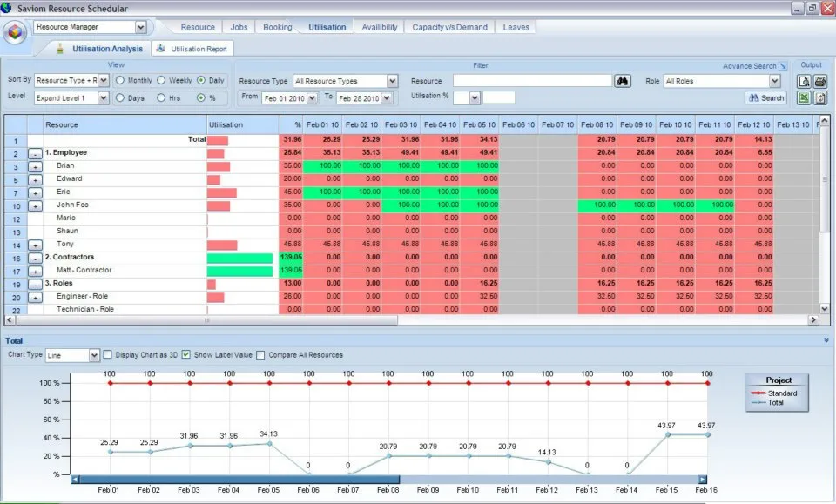Expand the Eric row
836x504 pixels.
pyautogui.click(x=35, y=193)
